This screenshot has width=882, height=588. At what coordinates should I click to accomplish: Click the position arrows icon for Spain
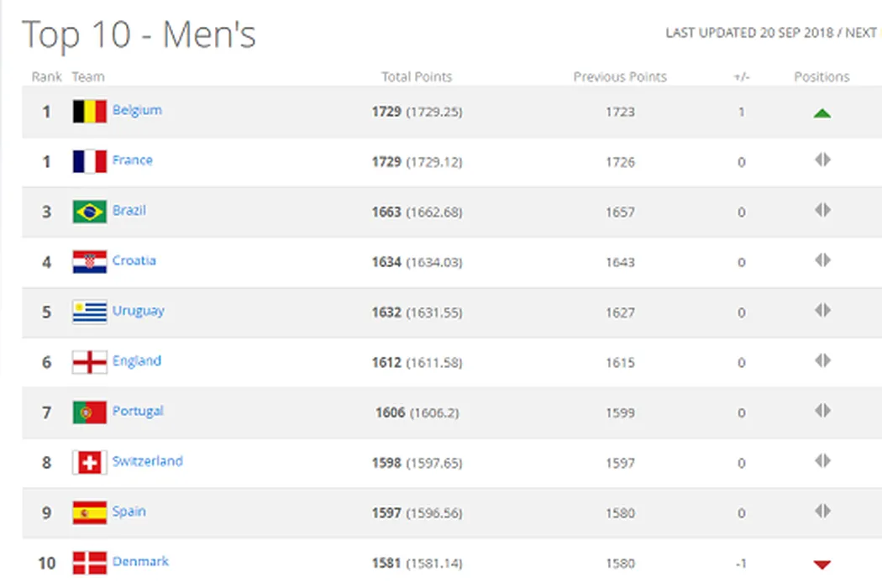(822, 511)
